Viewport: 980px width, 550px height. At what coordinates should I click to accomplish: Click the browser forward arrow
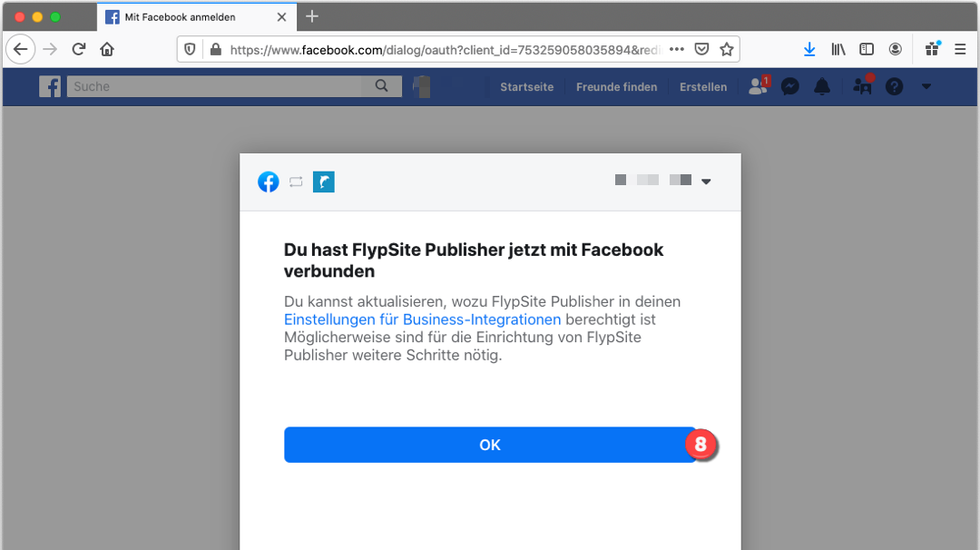point(50,49)
